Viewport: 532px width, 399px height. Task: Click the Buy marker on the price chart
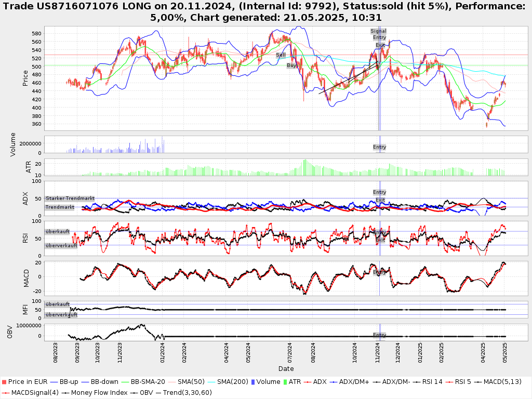coord(291,65)
